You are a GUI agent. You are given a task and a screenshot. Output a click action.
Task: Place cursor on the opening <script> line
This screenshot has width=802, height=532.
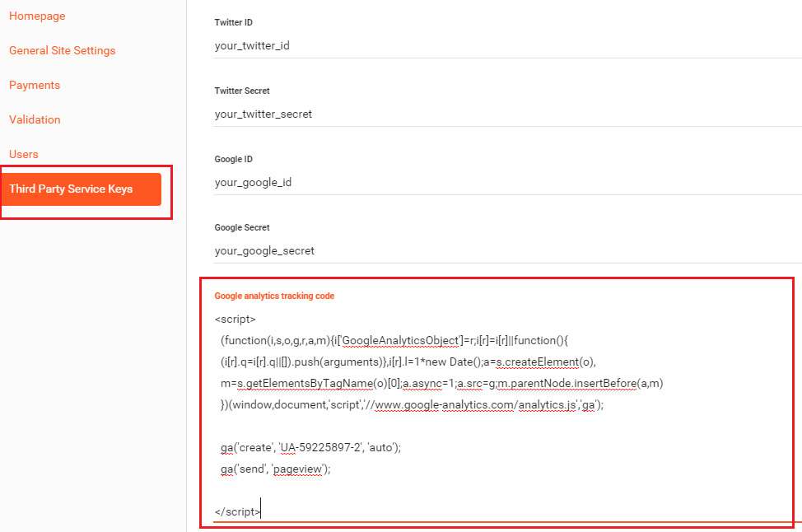(235, 319)
